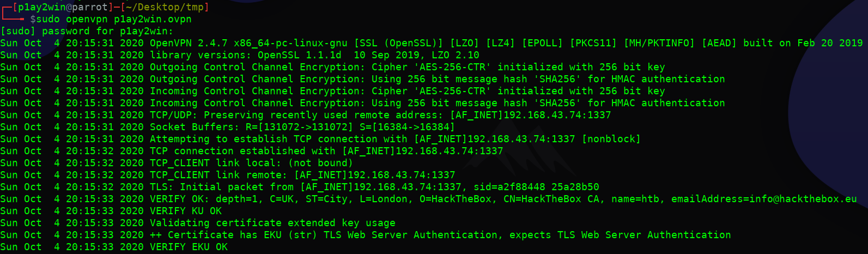Screen dimensions: 868x254
Task: Click the [nonblock] text
Action: 611,139
